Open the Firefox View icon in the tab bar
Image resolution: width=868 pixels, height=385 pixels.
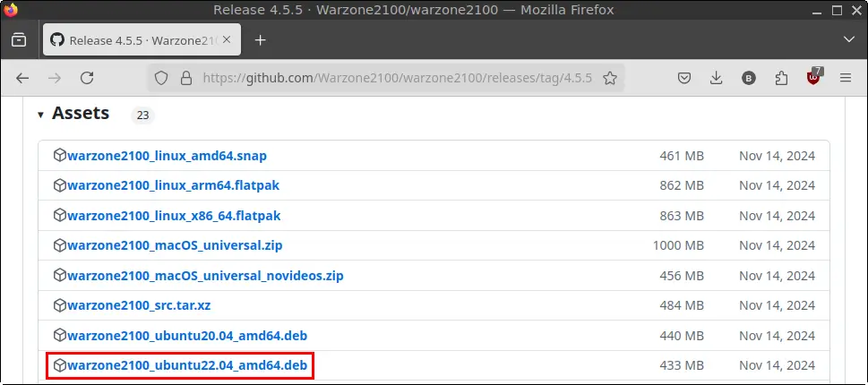pyautogui.click(x=19, y=39)
